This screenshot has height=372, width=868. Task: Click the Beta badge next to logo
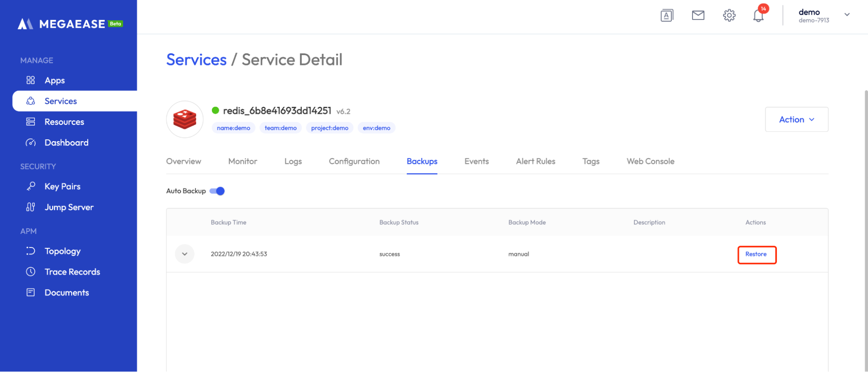coord(116,24)
